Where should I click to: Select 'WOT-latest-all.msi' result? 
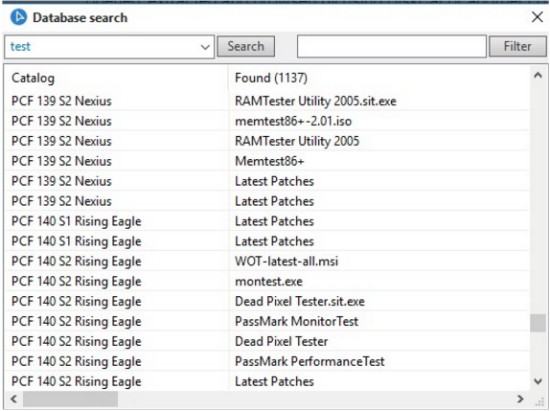pos(287,261)
